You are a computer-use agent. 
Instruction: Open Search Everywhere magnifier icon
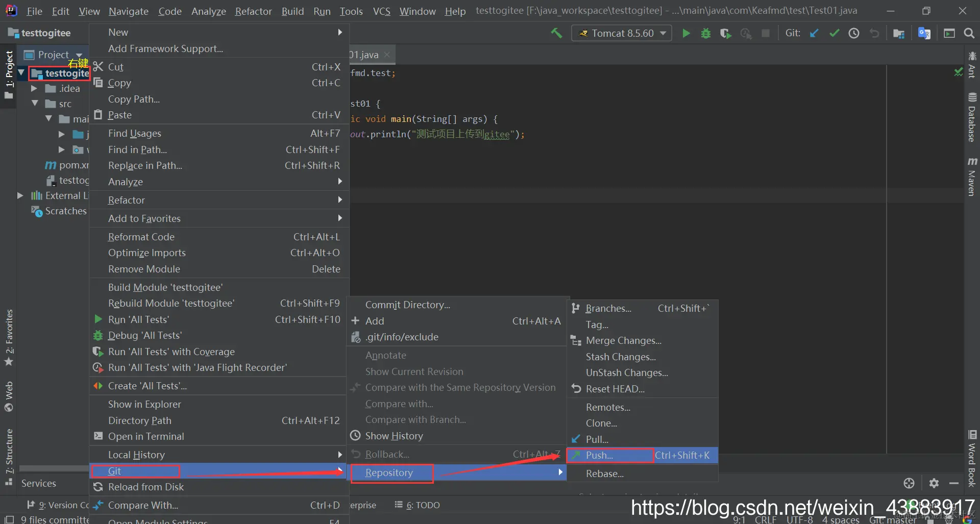click(969, 33)
